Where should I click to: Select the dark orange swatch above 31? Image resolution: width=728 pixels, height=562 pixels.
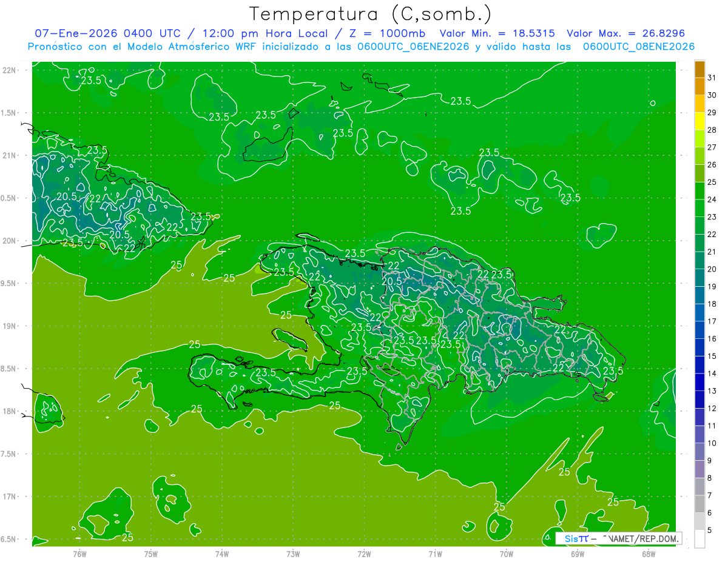pyautogui.click(x=699, y=69)
